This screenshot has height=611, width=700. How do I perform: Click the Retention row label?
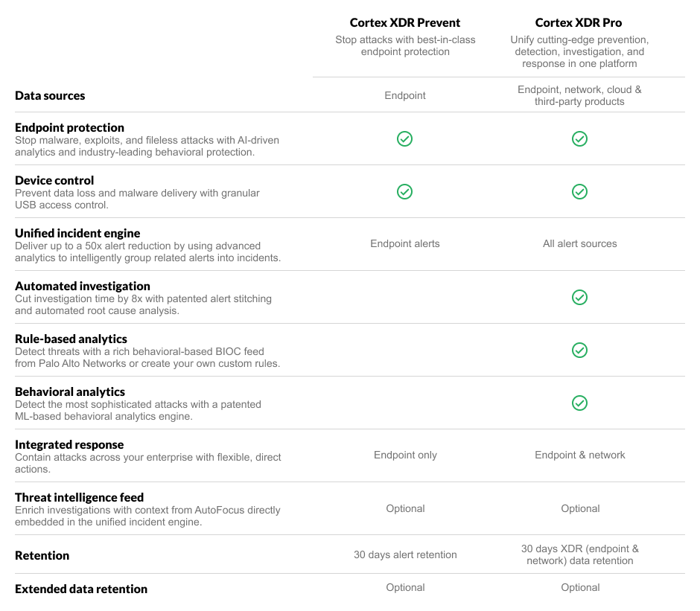tap(42, 555)
